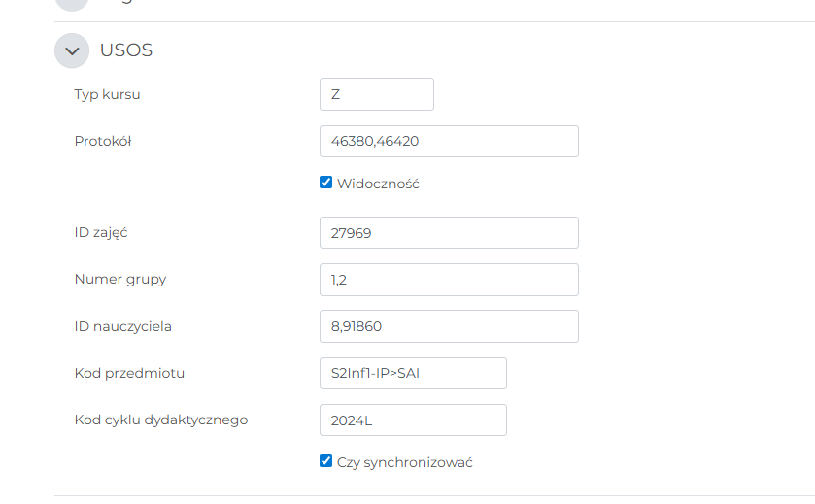This screenshot has height=504, width=815.
Task: Click the Czy synchronizować label text
Action: click(x=404, y=462)
